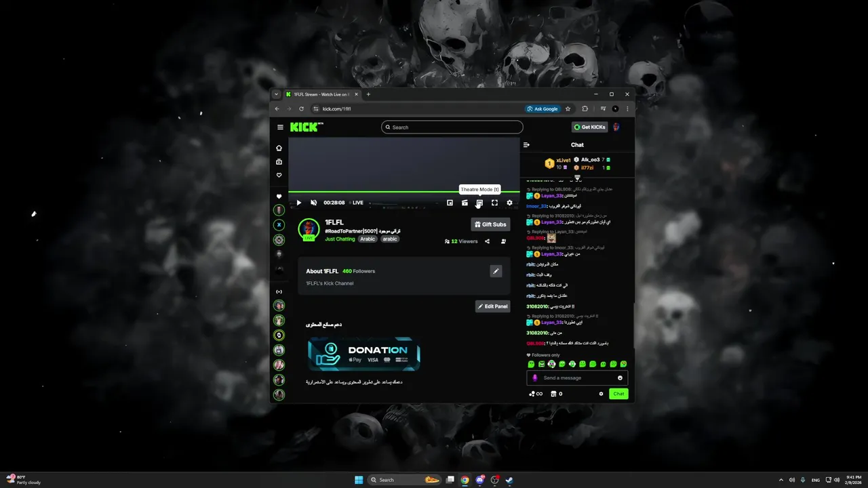Screen dimensions: 868x488
Task: Click top gifter xLive1 on leaderboard
Action: pos(564,161)
